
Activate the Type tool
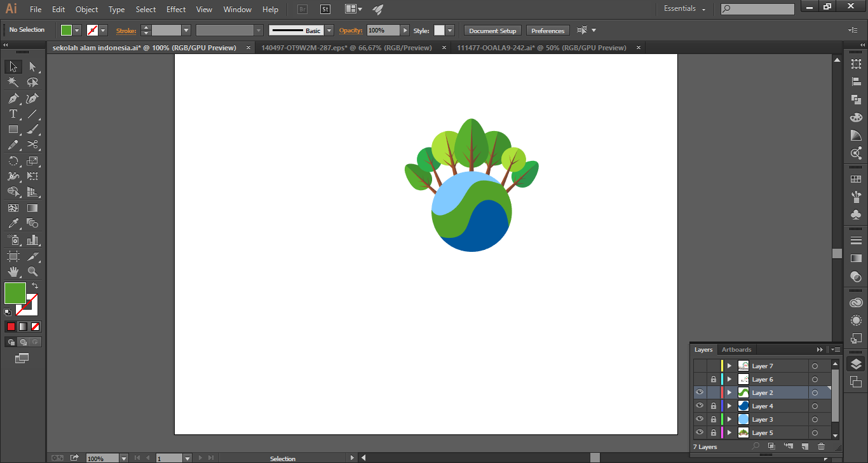pos(13,114)
